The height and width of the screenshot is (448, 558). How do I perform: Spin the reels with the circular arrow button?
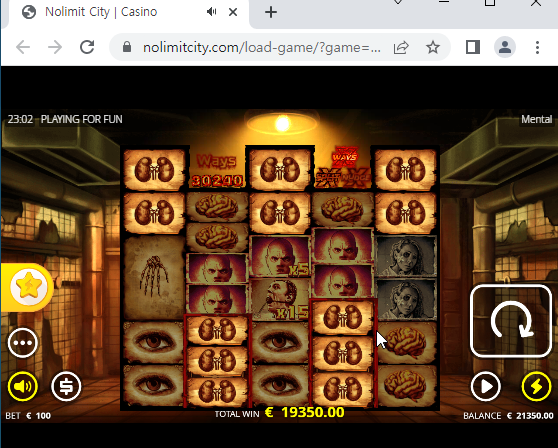click(511, 321)
